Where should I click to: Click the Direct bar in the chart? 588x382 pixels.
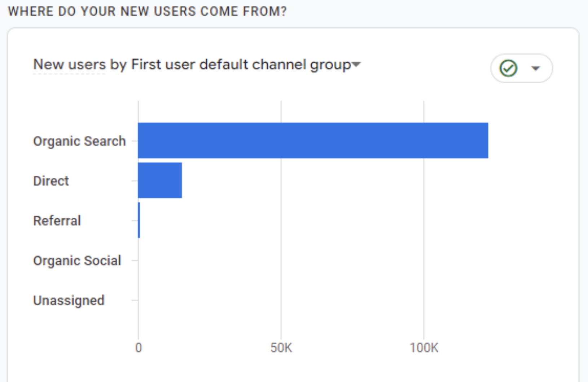[x=160, y=180]
